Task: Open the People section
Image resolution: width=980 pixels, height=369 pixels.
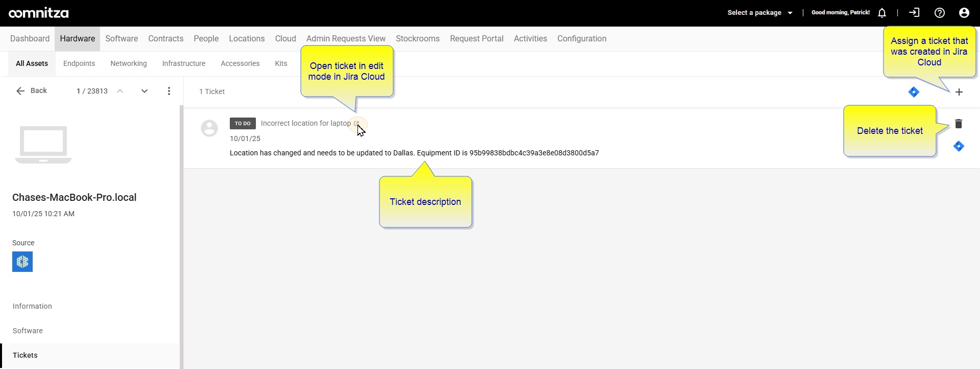Action: pyautogui.click(x=206, y=39)
